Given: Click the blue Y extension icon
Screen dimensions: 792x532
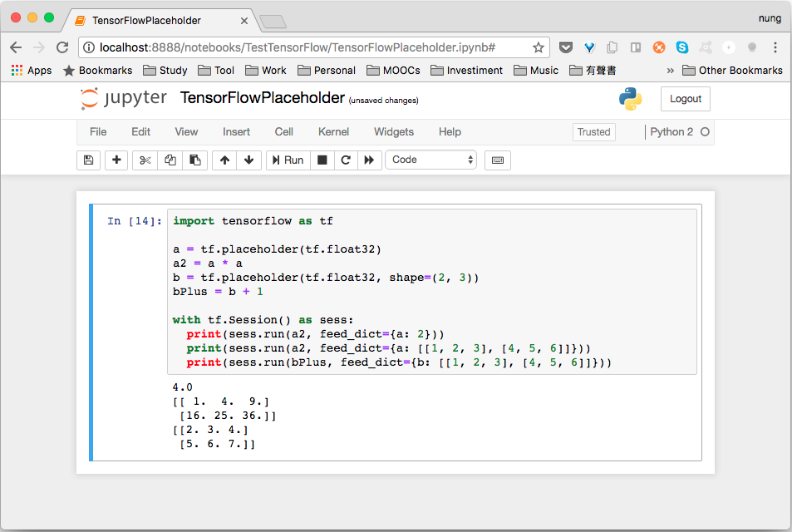Looking at the screenshot, I should point(589,47).
